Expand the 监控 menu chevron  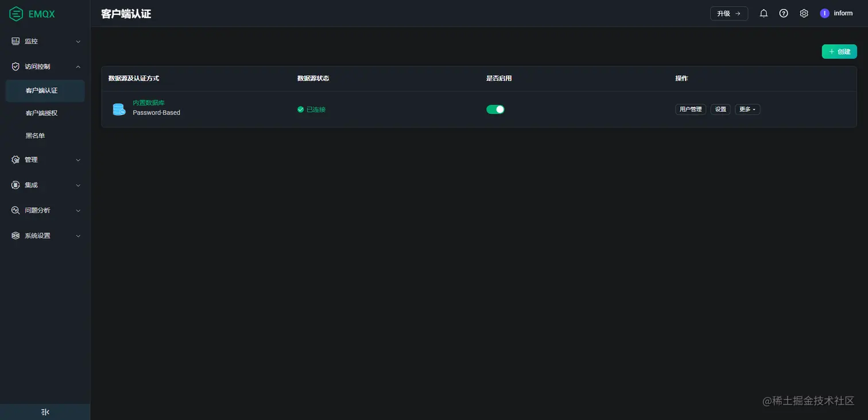79,41
